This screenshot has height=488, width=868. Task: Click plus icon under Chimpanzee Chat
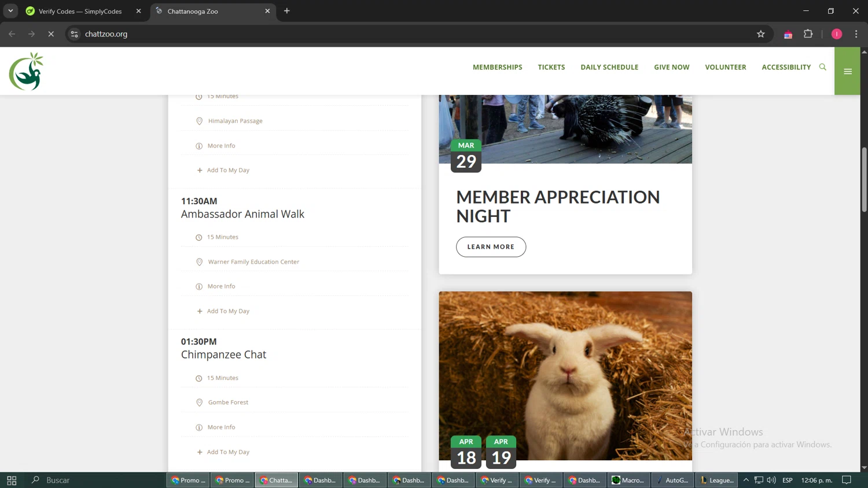click(200, 452)
